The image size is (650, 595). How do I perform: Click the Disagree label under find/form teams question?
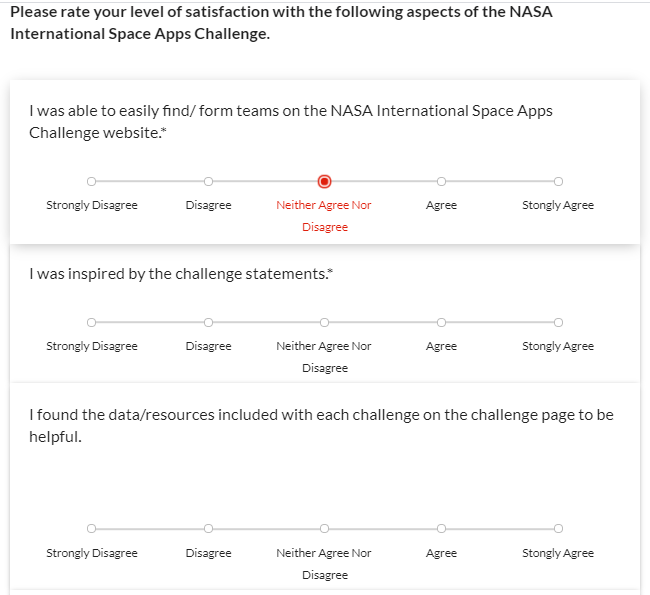click(x=208, y=205)
